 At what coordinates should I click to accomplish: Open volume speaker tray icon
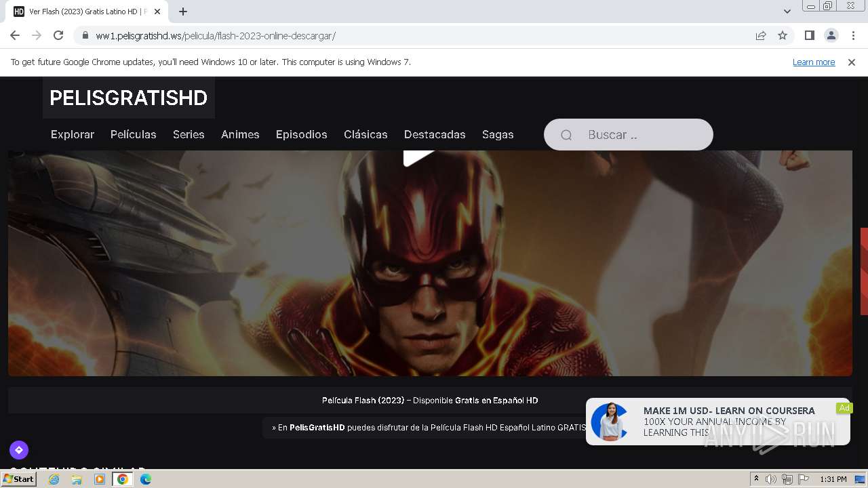[x=771, y=479]
